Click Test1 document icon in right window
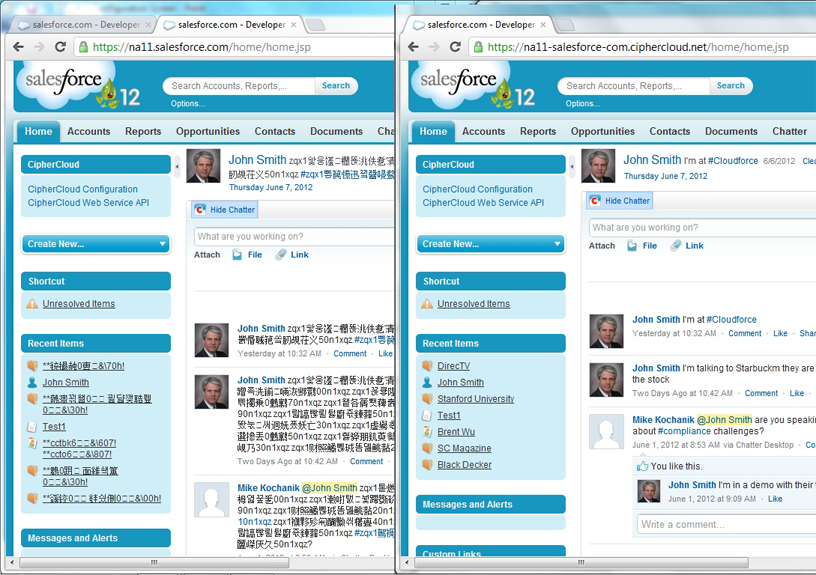Screen dimensions: 816x575 (x=427, y=415)
